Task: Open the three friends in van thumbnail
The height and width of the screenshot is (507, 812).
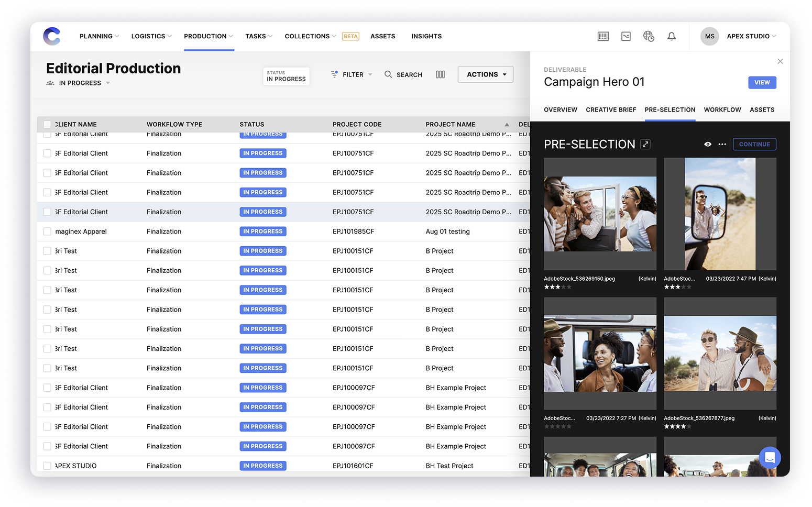Action: pyautogui.click(x=600, y=354)
